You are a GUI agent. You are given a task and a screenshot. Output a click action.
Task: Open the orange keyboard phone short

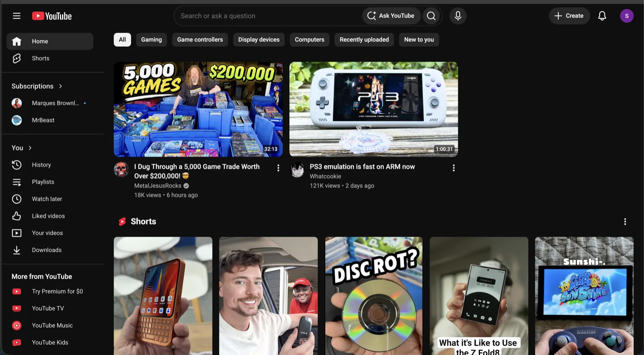(x=163, y=296)
